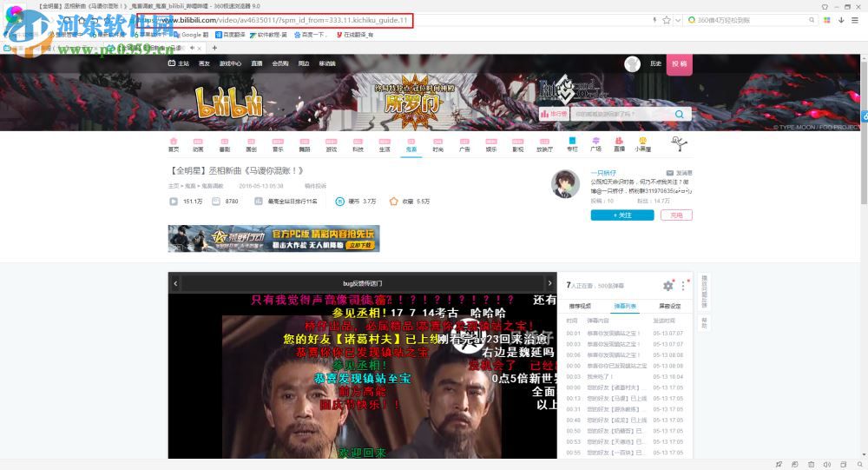Open the 360 search box
Screen dimensions: 868x470
(751, 20)
